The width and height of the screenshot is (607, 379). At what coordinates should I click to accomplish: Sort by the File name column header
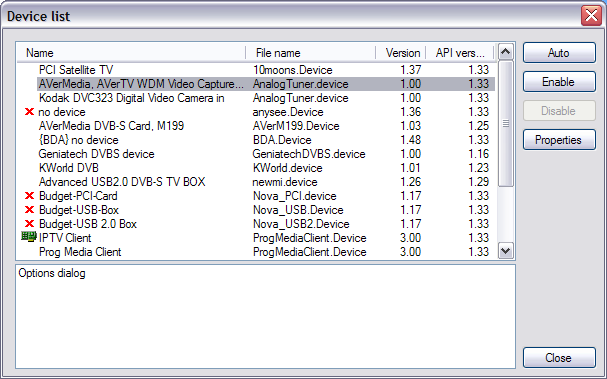pyautogui.click(x=310, y=53)
